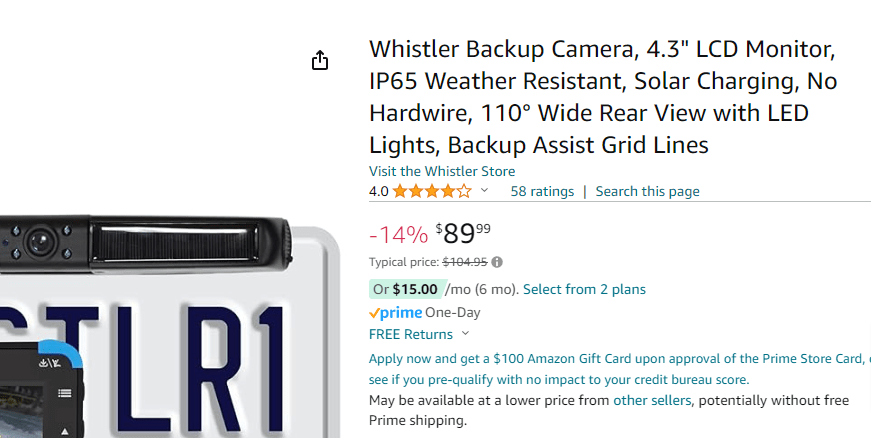Open the other sellers link

pos(651,400)
